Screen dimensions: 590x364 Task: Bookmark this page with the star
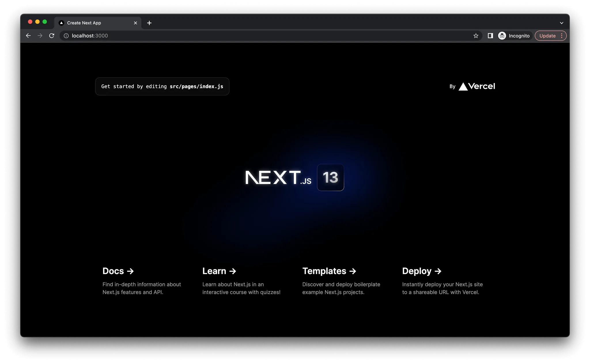click(476, 36)
